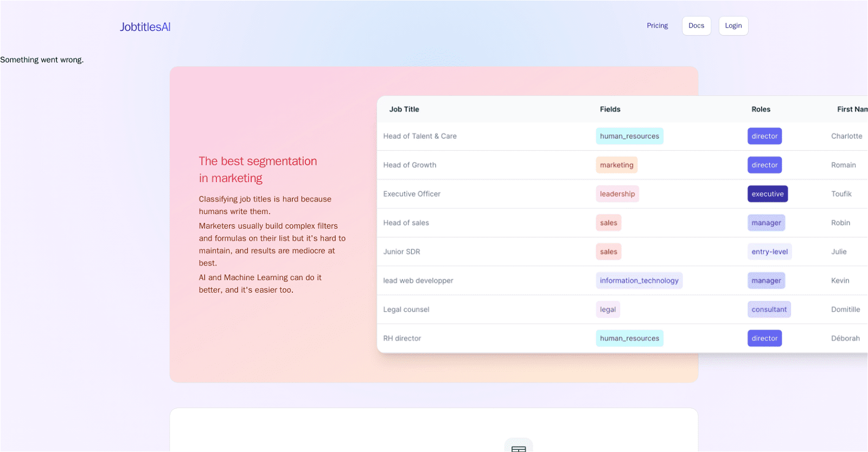868x452 pixels.
Task: Select the information_technology field tag
Action: (639, 280)
